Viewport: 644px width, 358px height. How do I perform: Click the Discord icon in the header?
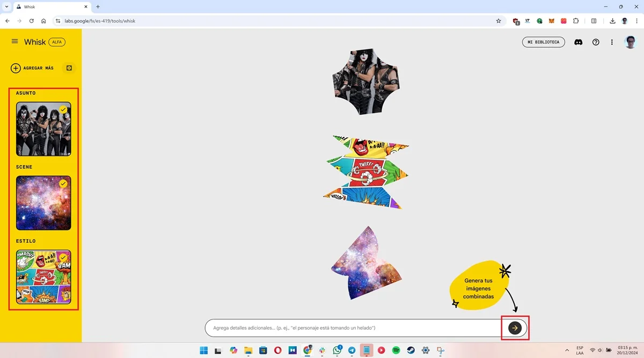coord(578,42)
